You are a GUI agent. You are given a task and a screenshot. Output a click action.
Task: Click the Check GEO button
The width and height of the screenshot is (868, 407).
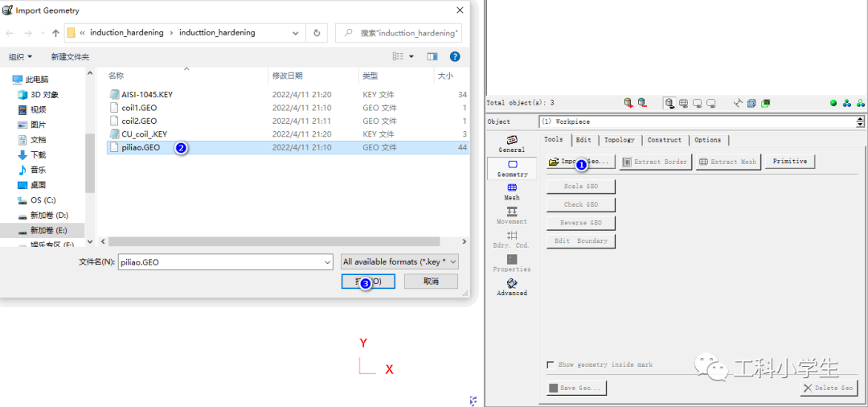581,205
